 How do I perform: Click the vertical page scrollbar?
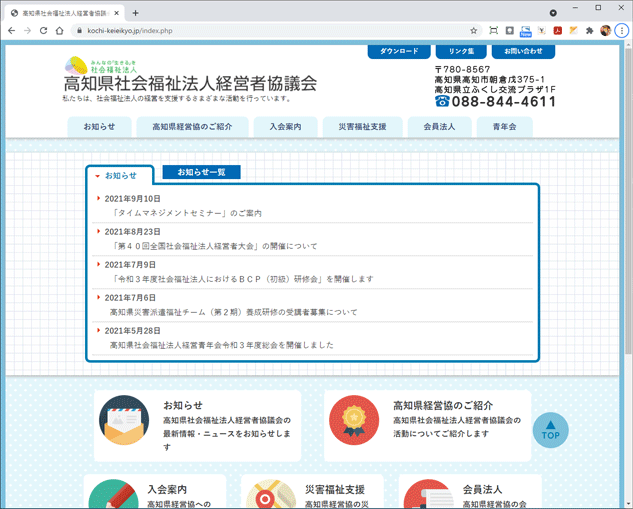pos(628,202)
